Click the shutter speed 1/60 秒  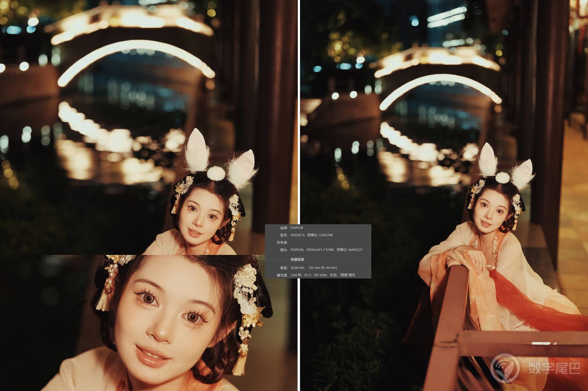(296, 275)
